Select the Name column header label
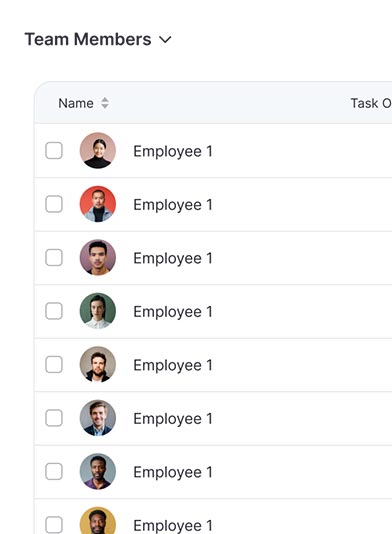 (76, 103)
